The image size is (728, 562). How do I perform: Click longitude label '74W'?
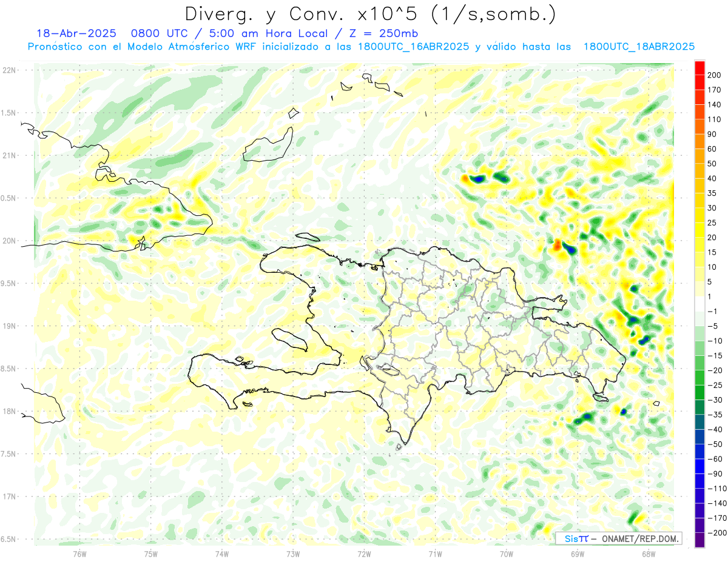222,554
